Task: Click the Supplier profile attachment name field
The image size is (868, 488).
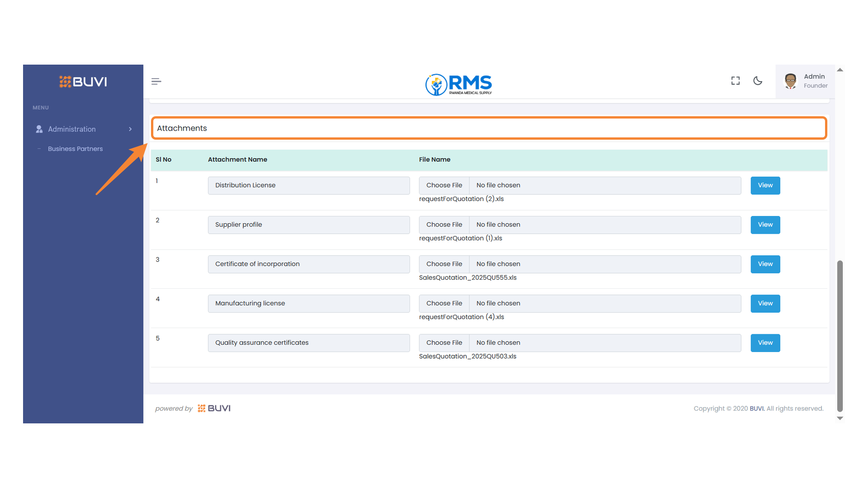Action: tap(309, 225)
